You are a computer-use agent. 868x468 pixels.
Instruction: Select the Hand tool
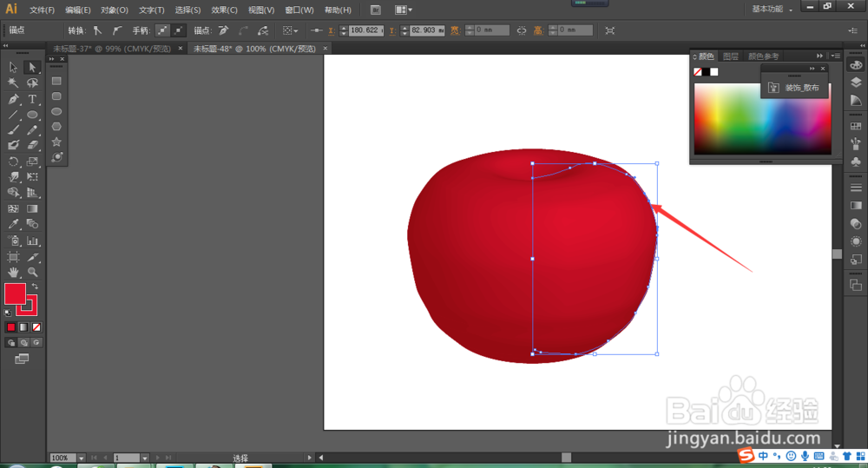tap(13, 273)
